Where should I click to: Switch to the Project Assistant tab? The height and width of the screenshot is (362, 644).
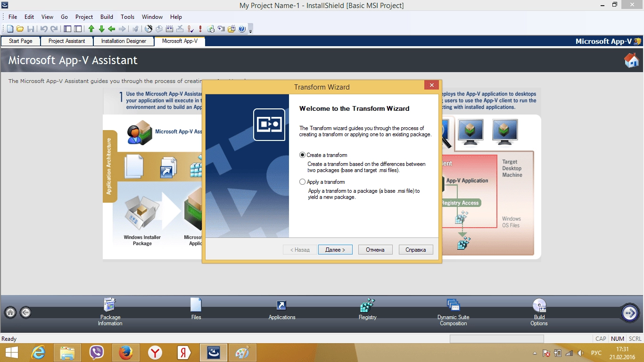[x=67, y=41]
